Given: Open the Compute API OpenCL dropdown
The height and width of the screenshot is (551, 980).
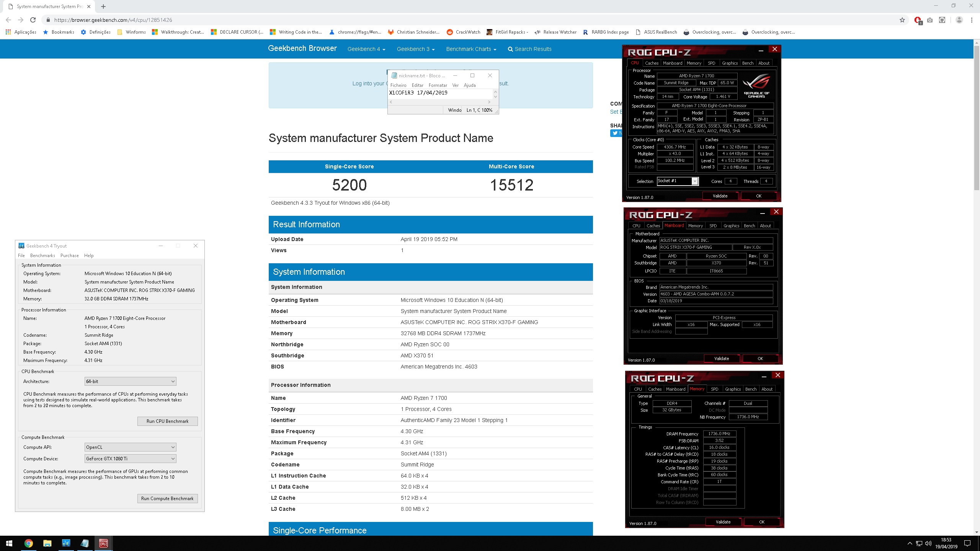Looking at the screenshot, I should [130, 447].
